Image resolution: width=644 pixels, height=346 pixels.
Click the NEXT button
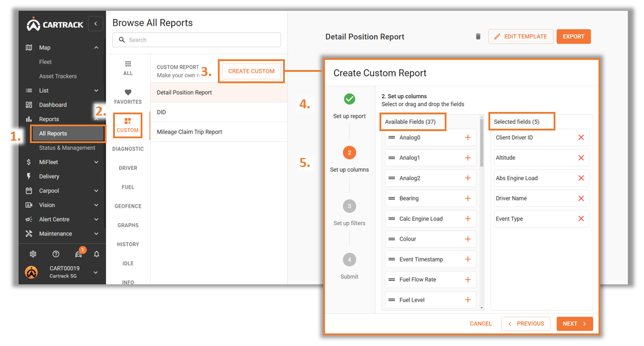point(575,324)
